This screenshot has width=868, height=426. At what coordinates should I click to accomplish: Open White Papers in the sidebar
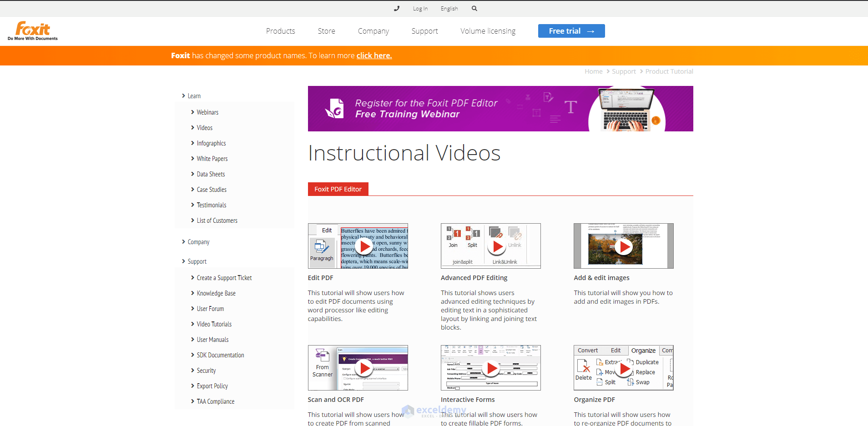(x=212, y=159)
